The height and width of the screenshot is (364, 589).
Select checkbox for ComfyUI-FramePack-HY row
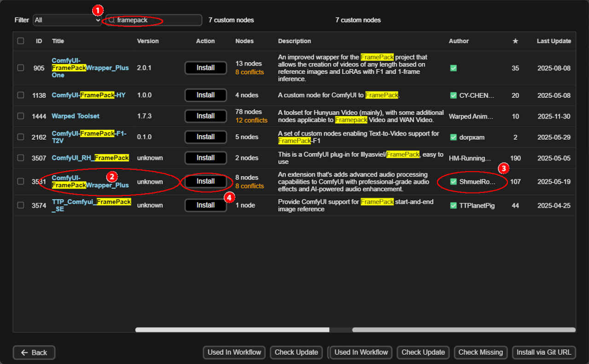[21, 95]
